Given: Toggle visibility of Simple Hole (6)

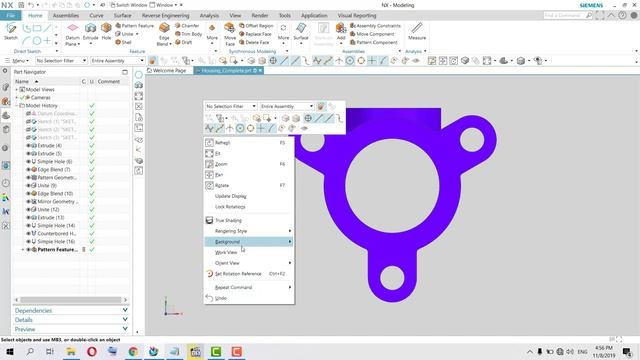Looking at the screenshot, I should click(29, 162).
